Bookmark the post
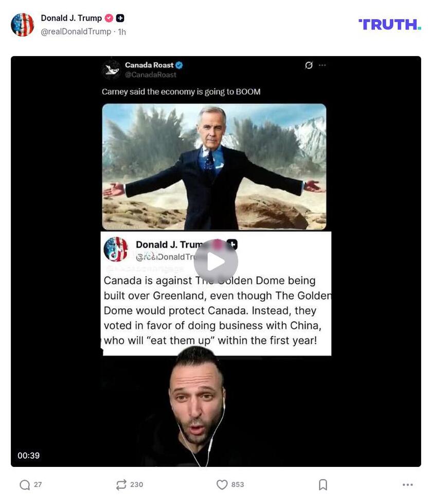This screenshot has width=432, height=504. 323,484
